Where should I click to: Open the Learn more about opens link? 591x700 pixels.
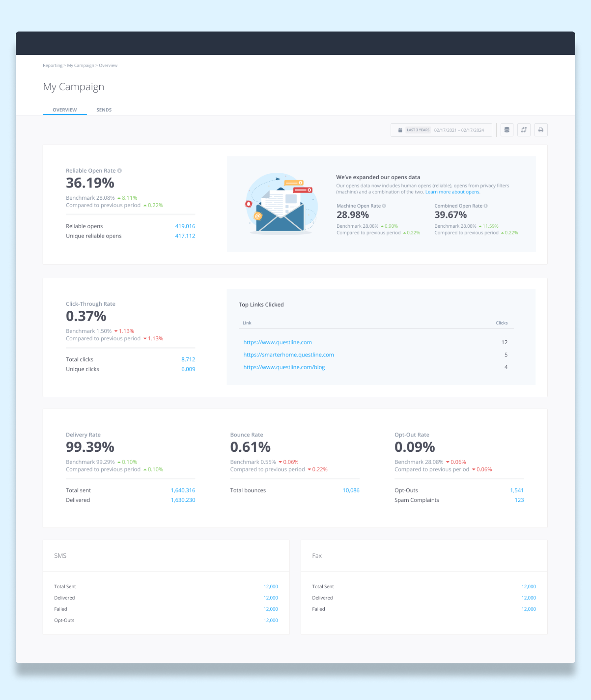click(x=453, y=192)
